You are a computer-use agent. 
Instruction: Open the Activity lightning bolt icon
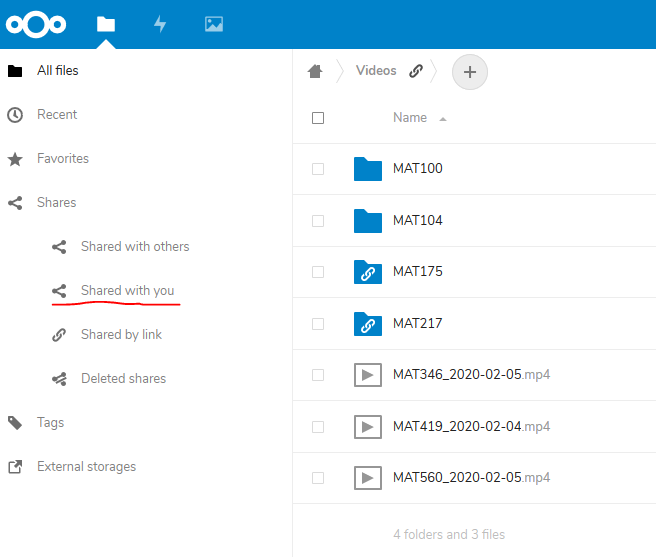tap(160, 24)
